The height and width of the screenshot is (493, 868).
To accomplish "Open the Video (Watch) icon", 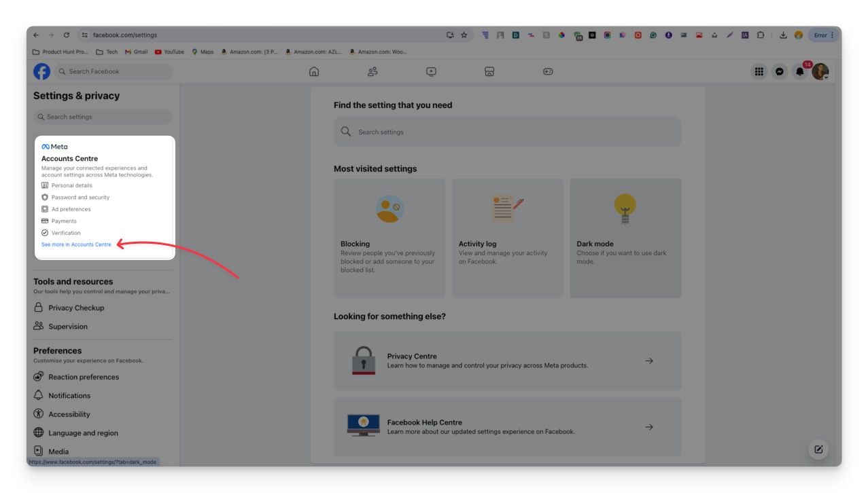I will click(431, 71).
